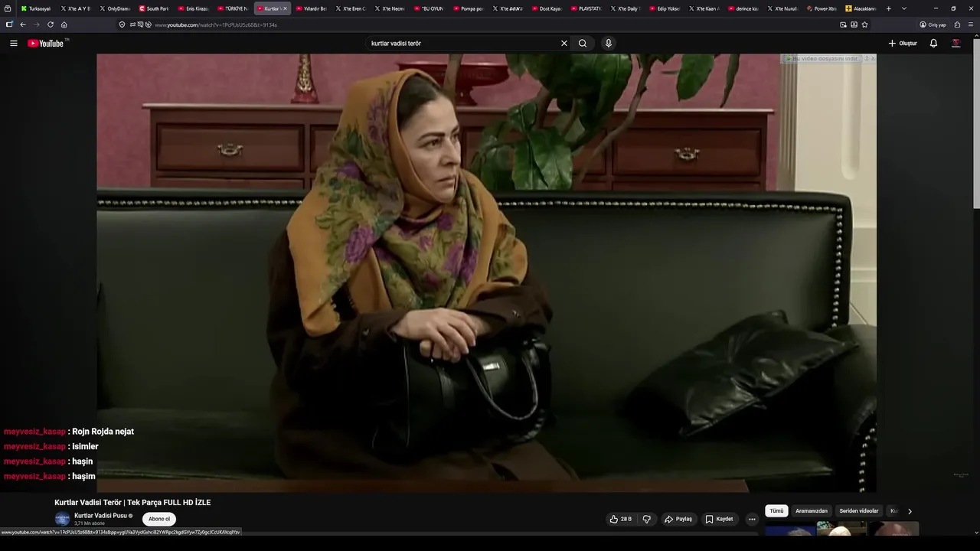Click the chat message haşin
Viewport: 980px width, 551px height.
coord(82,461)
